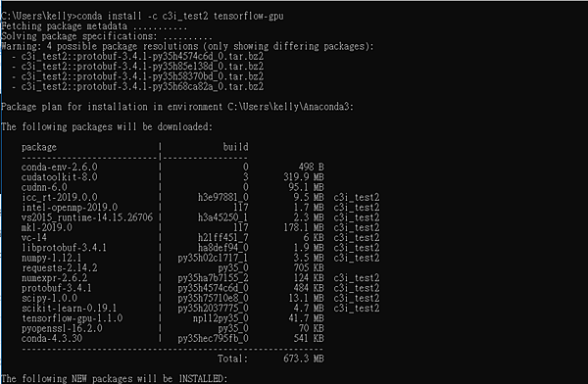Click the pyopenssl-16.2.0 package entry
The height and width of the screenshot is (384, 588).
point(62,328)
